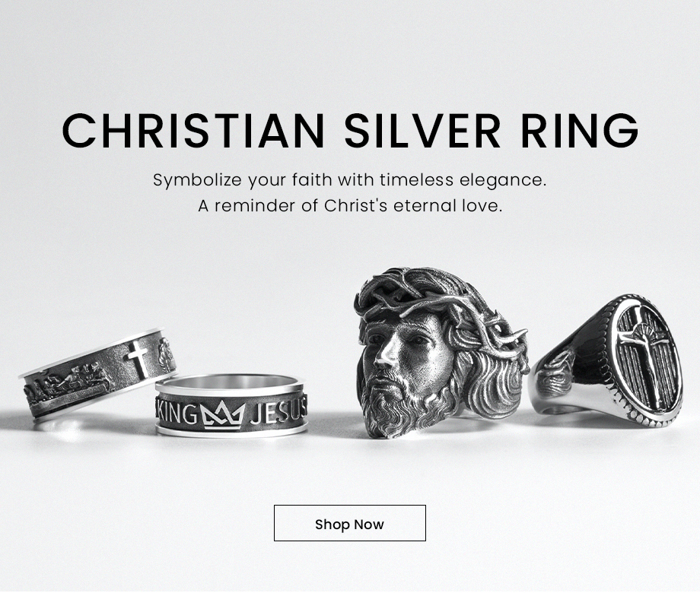Click the 'Symbolize your faith' tagline line
700x593 pixels.
tap(349, 180)
